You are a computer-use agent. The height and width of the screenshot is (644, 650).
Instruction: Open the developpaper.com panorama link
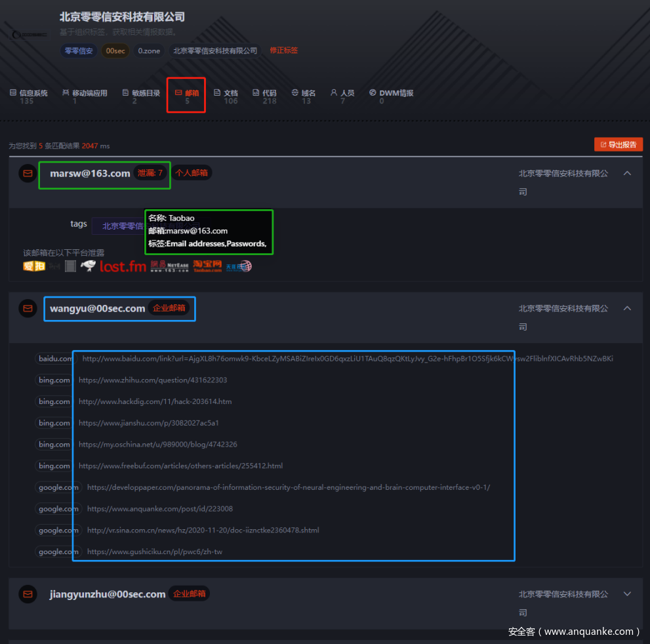[289, 488]
